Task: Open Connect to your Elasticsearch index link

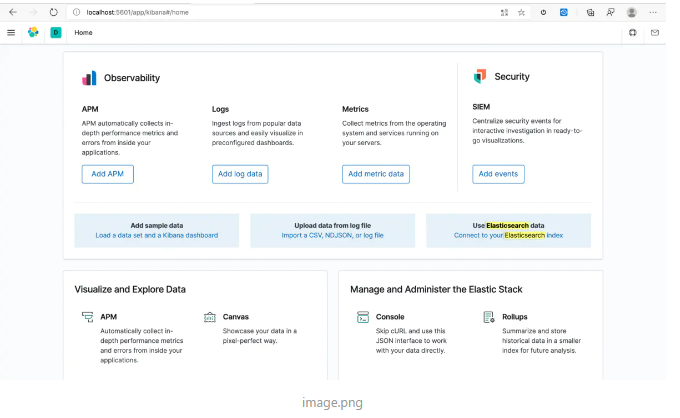Action: pos(508,235)
